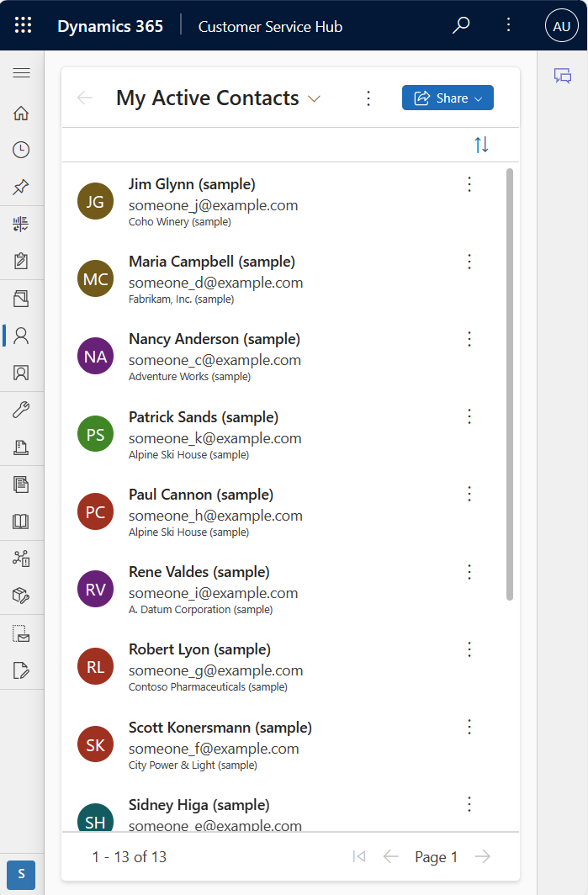Click Coho Winery (sample) company text
Image resolution: width=588 pixels, height=895 pixels.
point(180,222)
